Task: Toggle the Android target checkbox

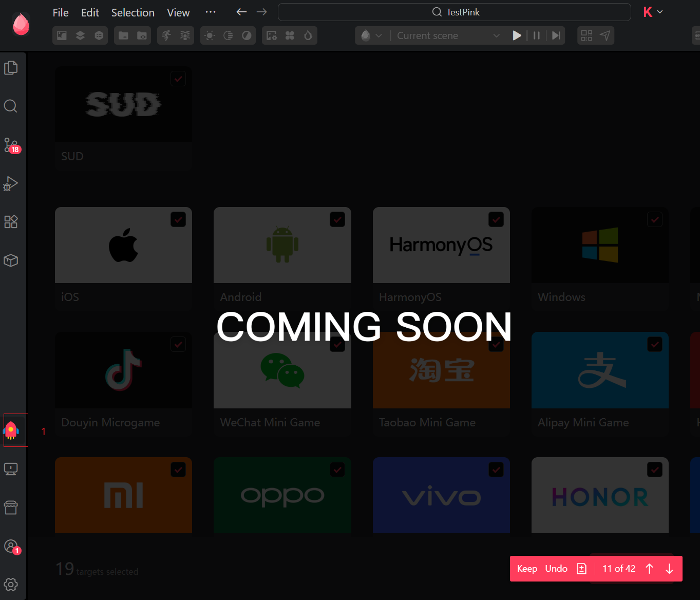Action: coord(337,219)
